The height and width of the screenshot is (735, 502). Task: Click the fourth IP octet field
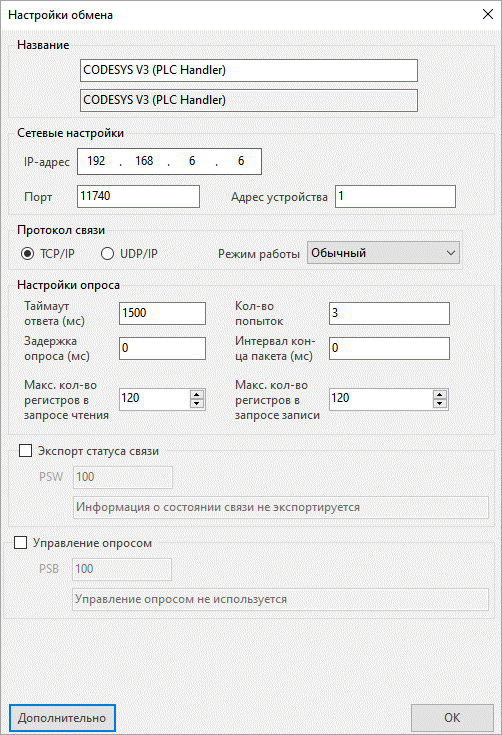(x=240, y=161)
